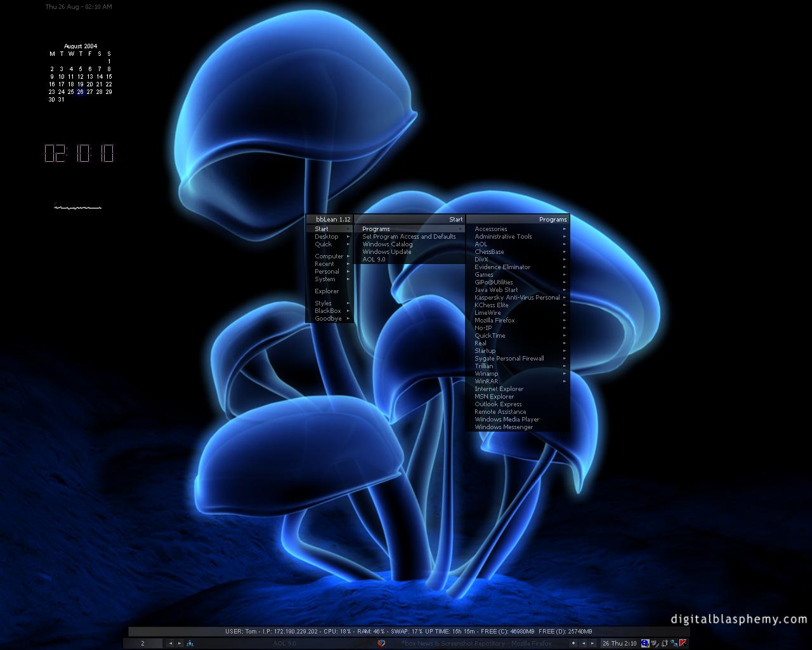Screen dimensions: 812x650
Task: Expand the Kaspersky Anti-Virus Personal arrow
Action: (564, 298)
